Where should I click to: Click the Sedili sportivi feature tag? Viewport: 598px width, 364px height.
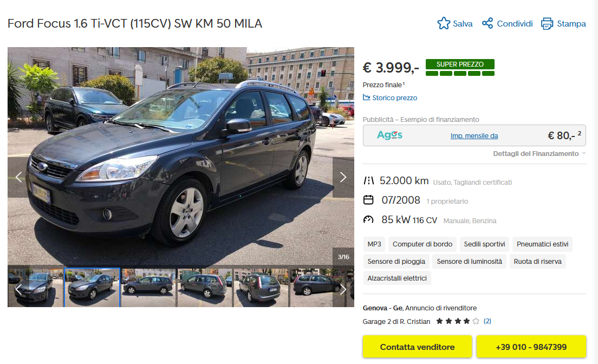pyautogui.click(x=484, y=244)
